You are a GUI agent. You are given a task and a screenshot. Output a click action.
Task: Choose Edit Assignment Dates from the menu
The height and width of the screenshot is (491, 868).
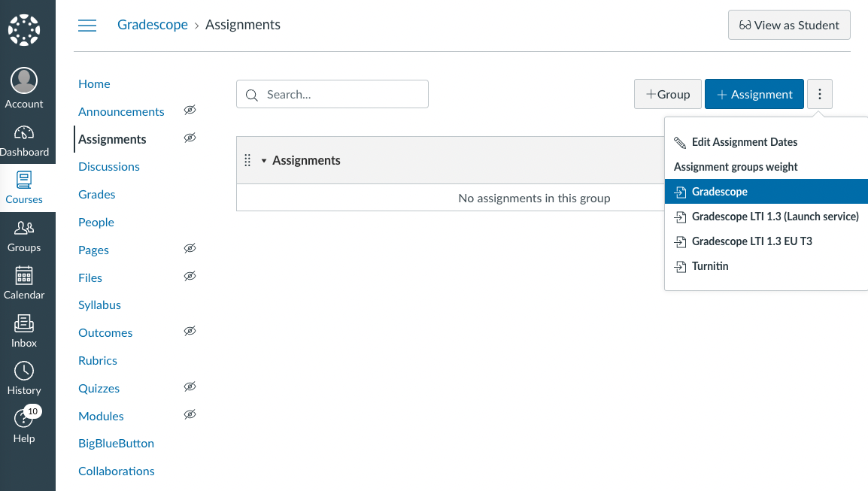click(x=745, y=141)
